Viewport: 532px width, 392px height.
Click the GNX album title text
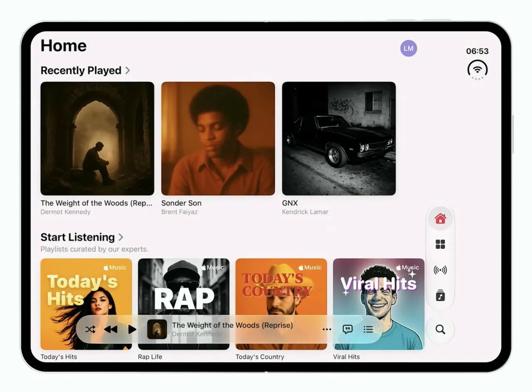coord(290,203)
